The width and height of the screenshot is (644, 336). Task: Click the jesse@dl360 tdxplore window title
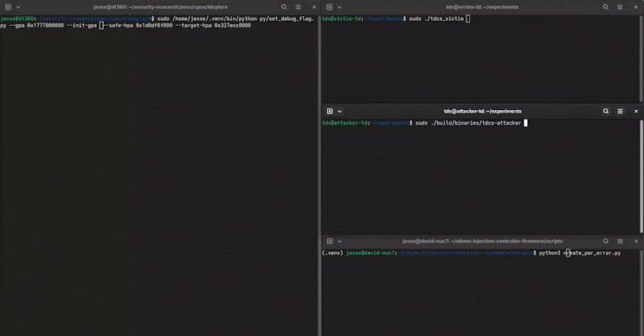160,7
